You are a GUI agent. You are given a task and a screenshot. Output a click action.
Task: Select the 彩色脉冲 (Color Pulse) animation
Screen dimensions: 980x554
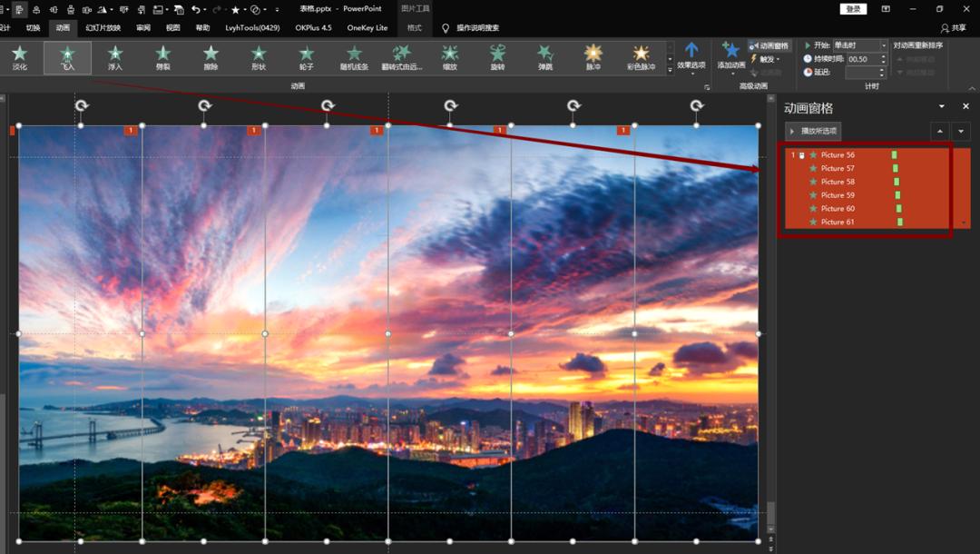(641, 57)
